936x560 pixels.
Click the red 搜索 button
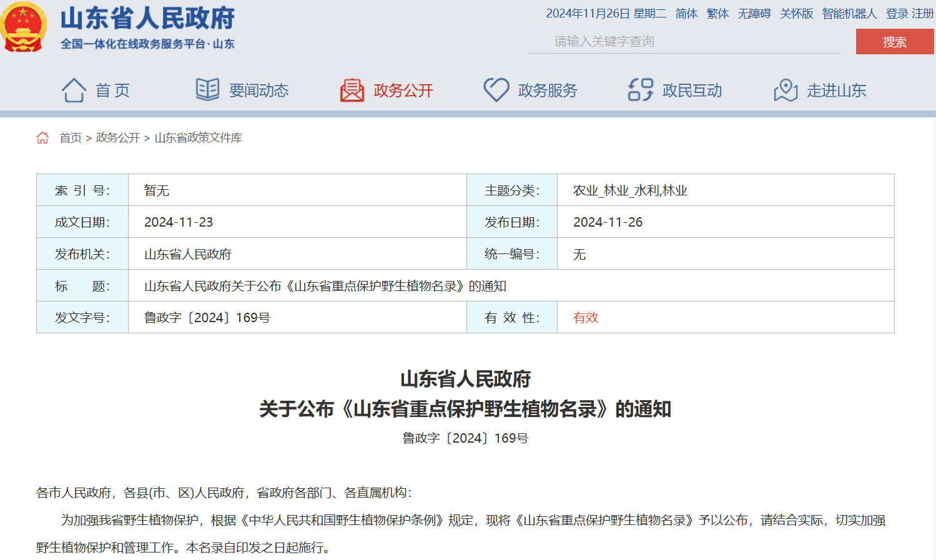(895, 42)
